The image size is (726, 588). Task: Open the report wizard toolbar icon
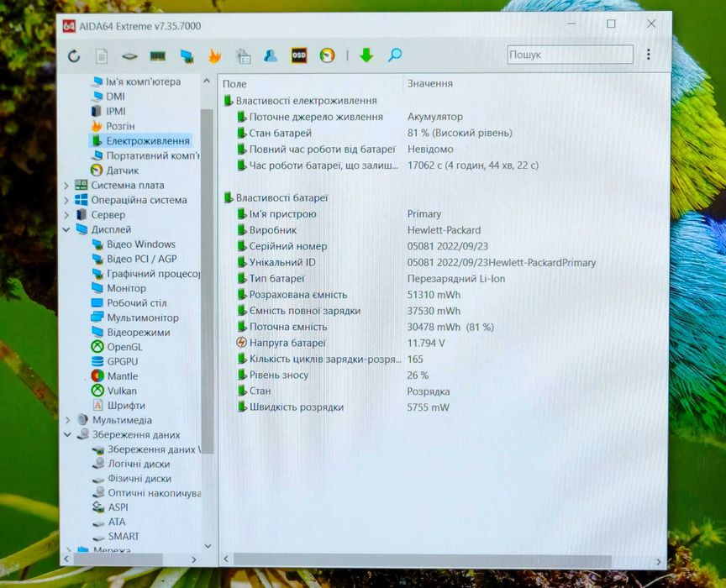[x=243, y=56]
